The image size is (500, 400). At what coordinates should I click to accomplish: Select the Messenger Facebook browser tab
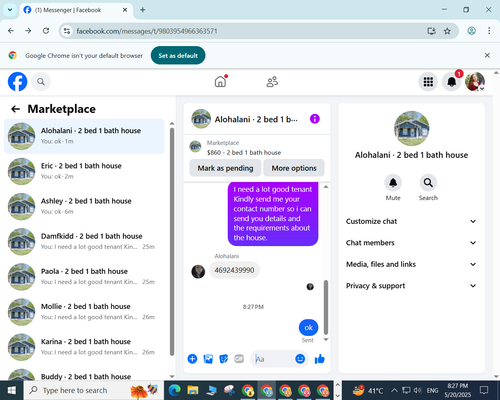click(76, 10)
